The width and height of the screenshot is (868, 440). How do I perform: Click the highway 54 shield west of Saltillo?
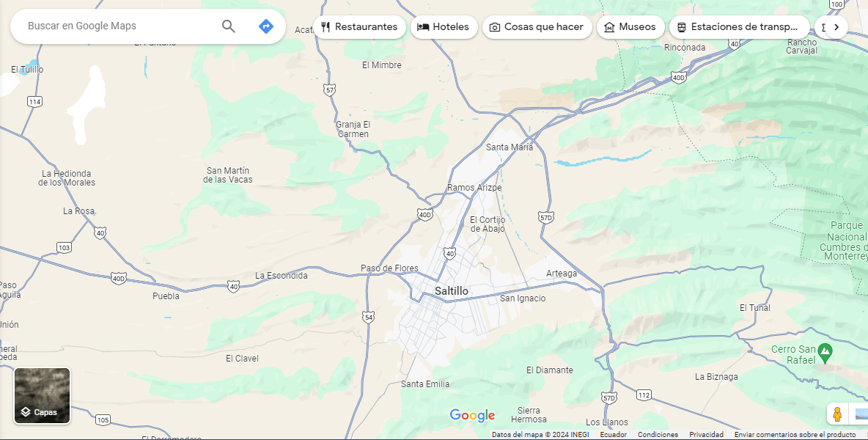[x=368, y=317]
